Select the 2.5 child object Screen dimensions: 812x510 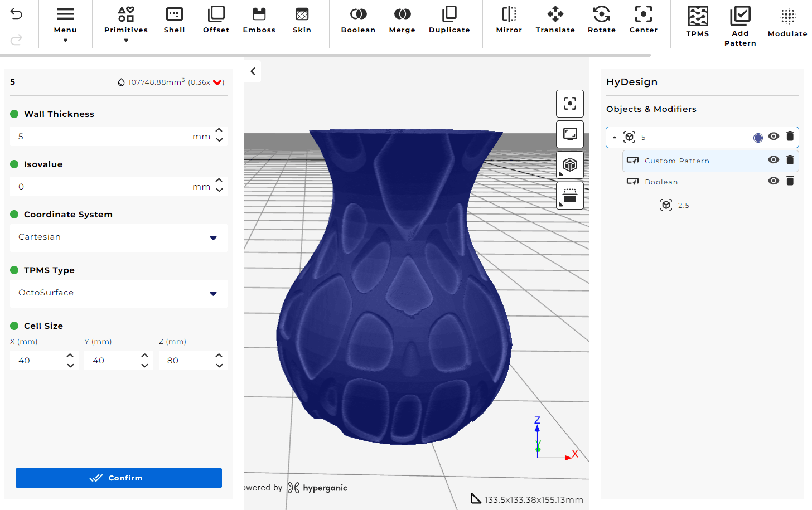[x=675, y=205]
